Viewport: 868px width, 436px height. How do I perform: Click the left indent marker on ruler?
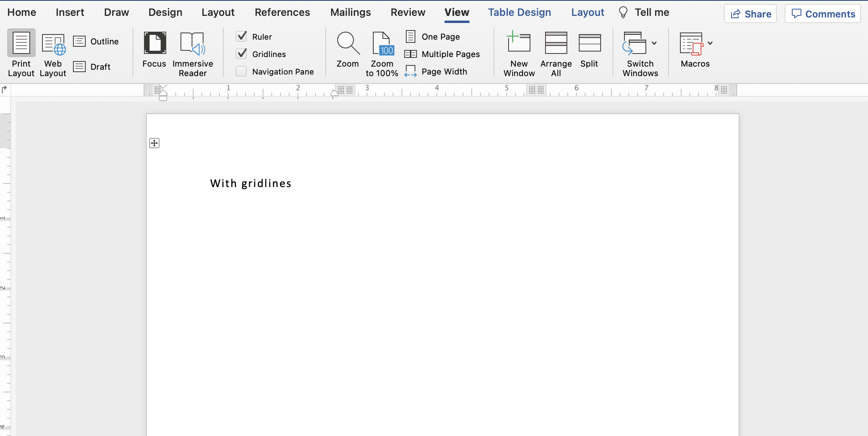pos(163,98)
